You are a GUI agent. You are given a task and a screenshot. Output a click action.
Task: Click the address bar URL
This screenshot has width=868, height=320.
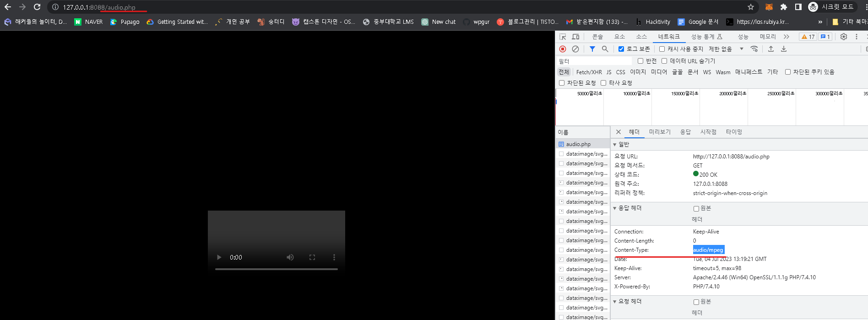(x=99, y=7)
